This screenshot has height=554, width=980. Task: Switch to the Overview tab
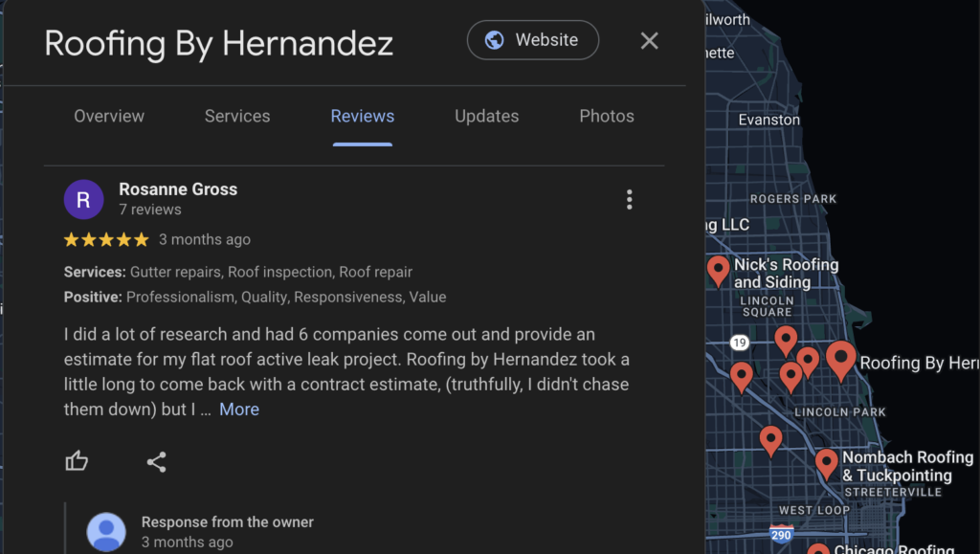point(109,116)
